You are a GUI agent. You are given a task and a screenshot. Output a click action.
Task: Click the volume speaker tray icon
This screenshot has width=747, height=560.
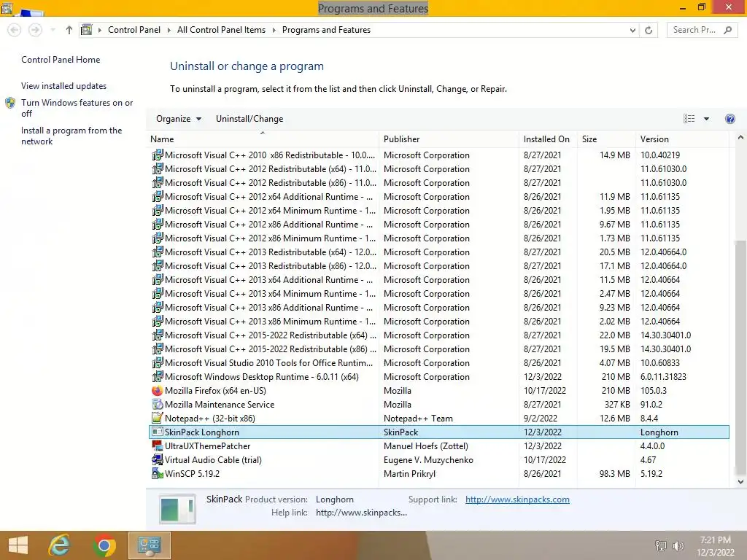(x=678, y=546)
